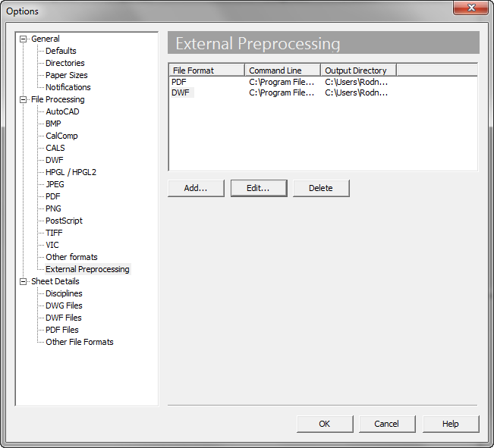The height and width of the screenshot is (448, 494).
Task: Open Other formats options
Action: point(71,257)
